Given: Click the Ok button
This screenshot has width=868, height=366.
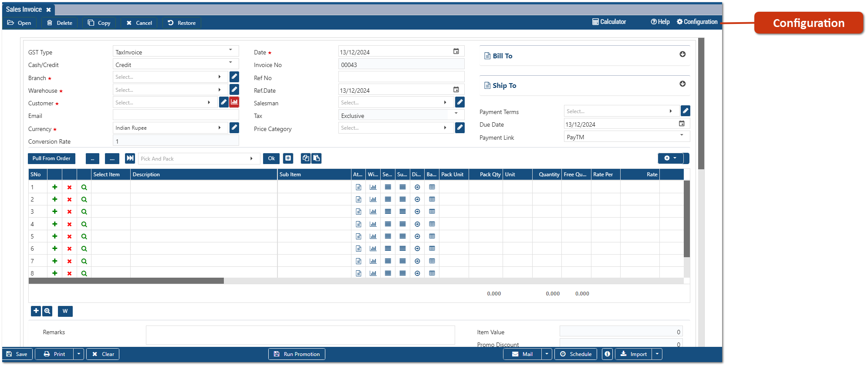Looking at the screenshot, I should 271,158.
